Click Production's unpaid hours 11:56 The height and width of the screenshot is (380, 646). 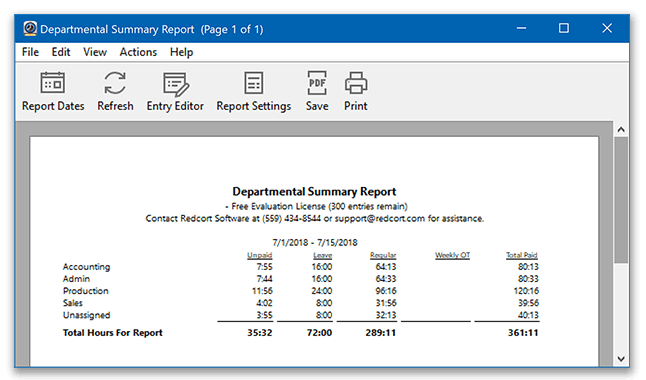pyautogui.click(x=262, y=291)
